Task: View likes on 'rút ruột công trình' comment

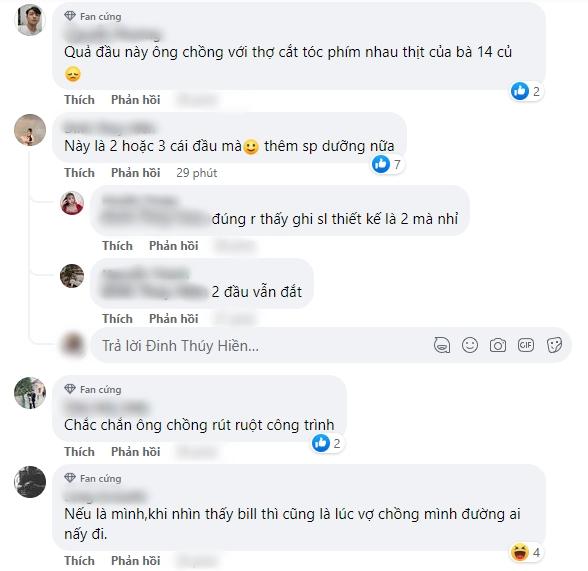Action: point(327,444)
